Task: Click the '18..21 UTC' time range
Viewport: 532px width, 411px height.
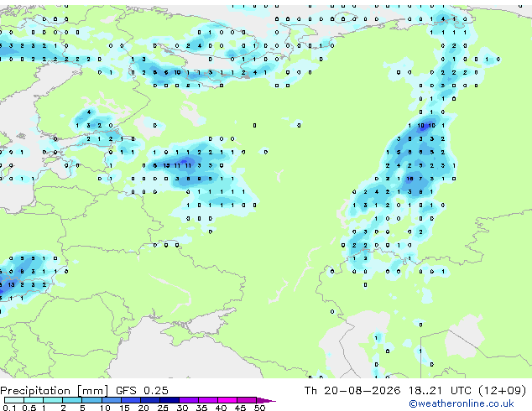Action: pos(440,390)
